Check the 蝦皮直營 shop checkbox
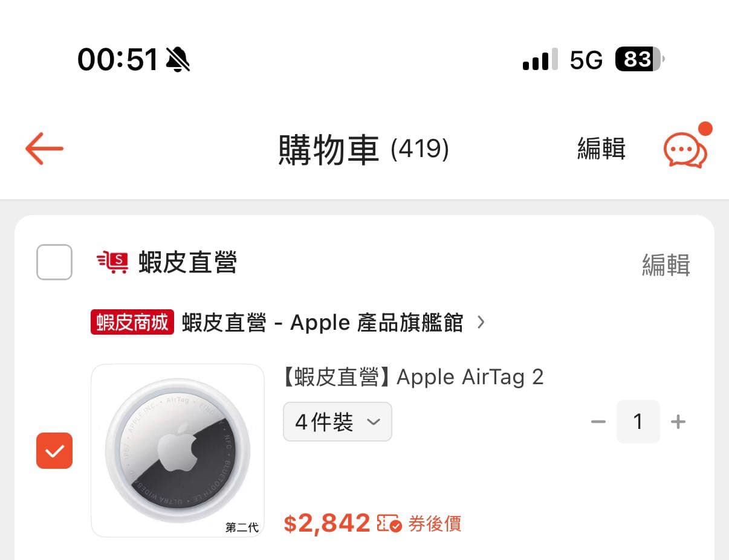The height and width of the screenshot is (560, 729). tap(54, 262)
